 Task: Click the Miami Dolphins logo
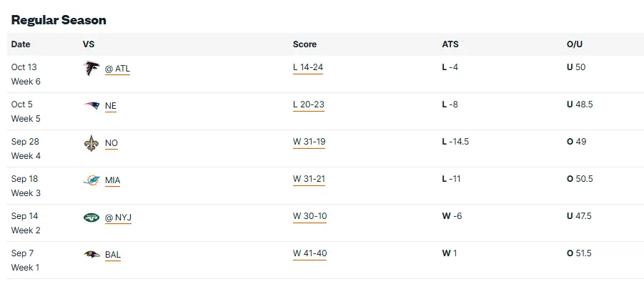pyautogui.click(x=91, y=180)
